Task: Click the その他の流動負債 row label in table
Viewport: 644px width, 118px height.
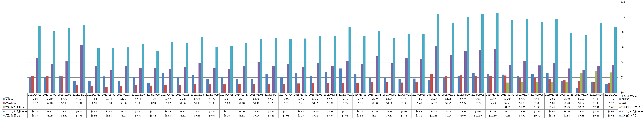Action: coord(16,111)
